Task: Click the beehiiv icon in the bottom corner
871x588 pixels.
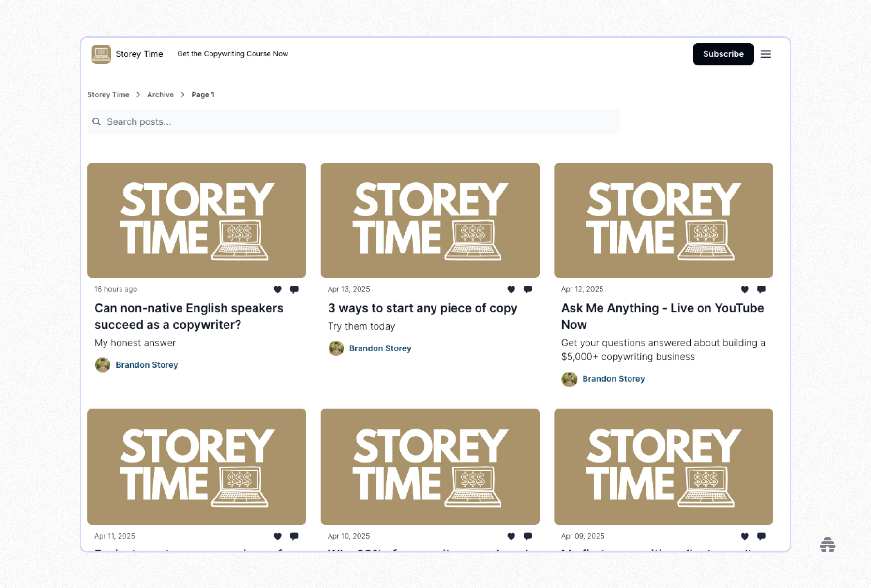Action: click(827, 545)
